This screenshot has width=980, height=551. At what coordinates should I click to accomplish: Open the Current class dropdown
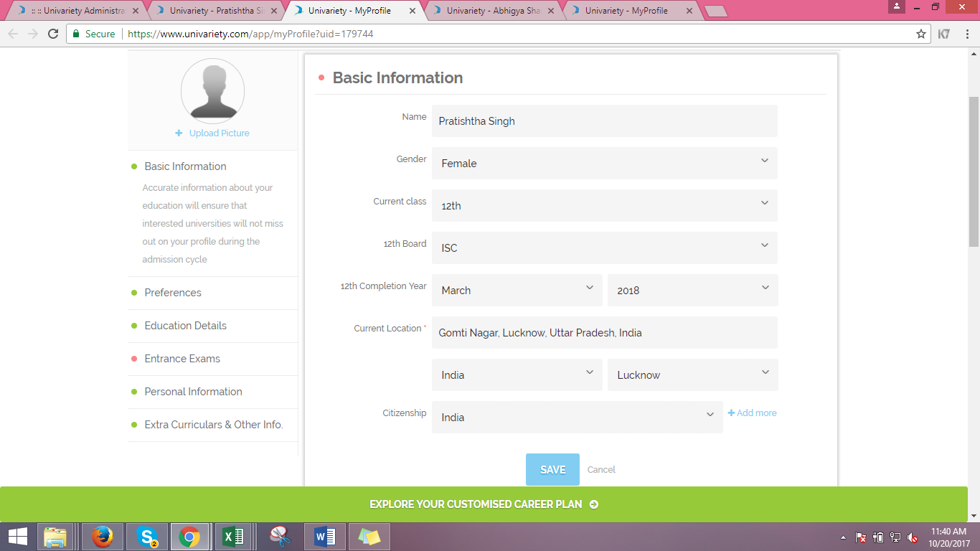(x=605, y=206)
